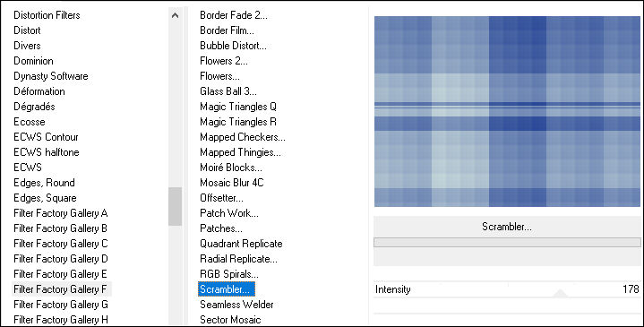
Task: Select the Quadrant Replicate filter
Action: point(241,244)
